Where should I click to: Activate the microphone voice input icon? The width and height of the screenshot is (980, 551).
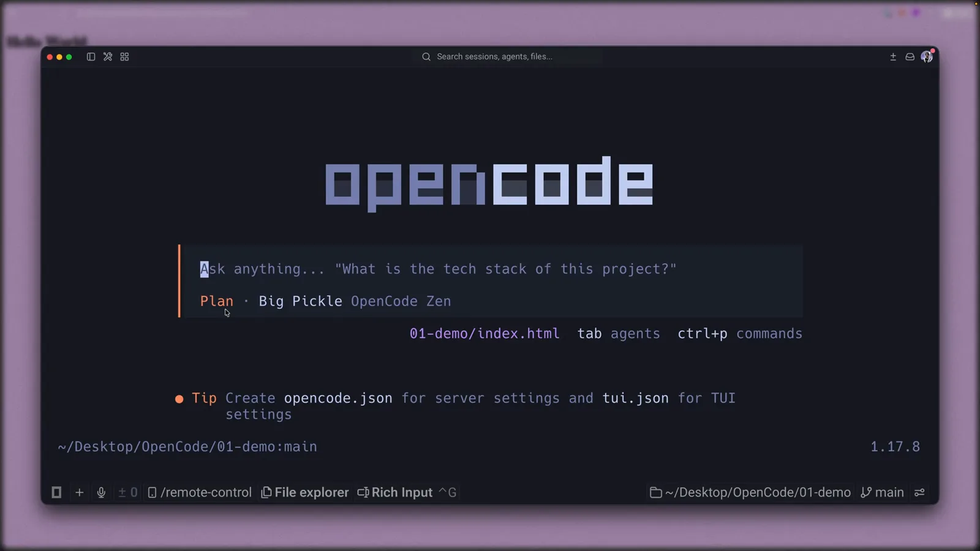click(101, 492)
